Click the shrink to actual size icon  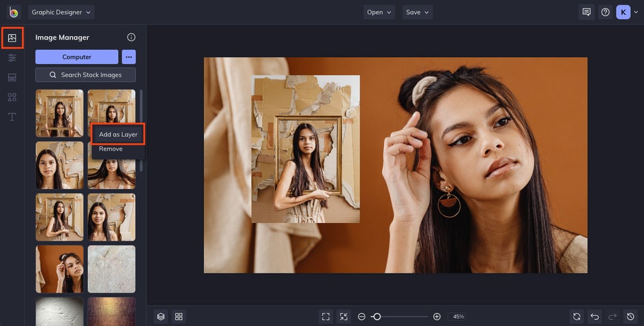(x=344, y=316)
